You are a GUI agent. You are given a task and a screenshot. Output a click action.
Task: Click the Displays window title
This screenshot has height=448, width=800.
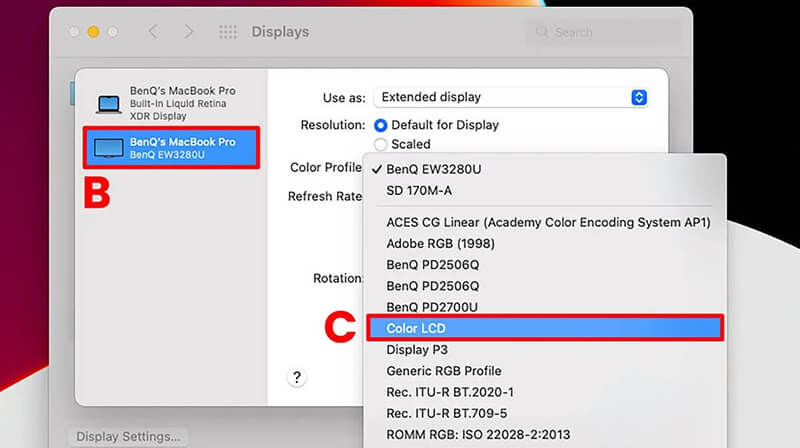(280, 32)
